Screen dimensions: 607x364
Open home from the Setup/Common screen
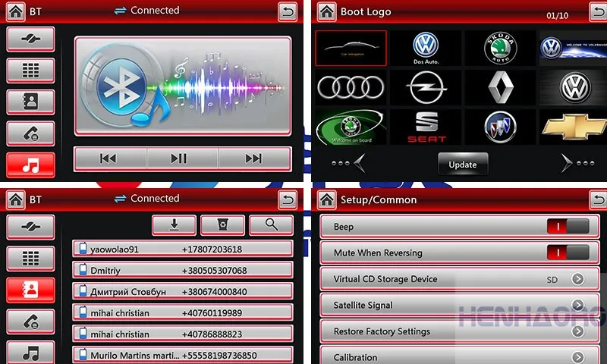click(x=327, y=200)
